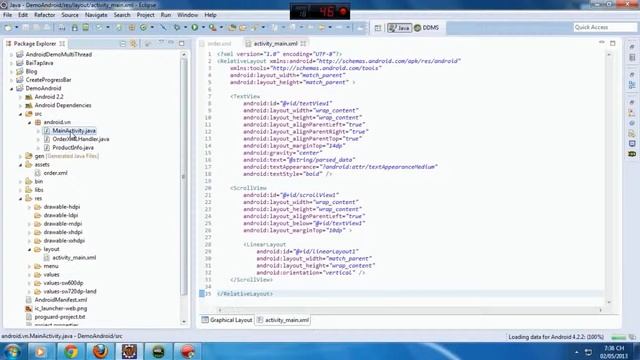This screenshot has width=640, height=360.
Task: Open the New wizard dropdown arrow
Action: 16,27
